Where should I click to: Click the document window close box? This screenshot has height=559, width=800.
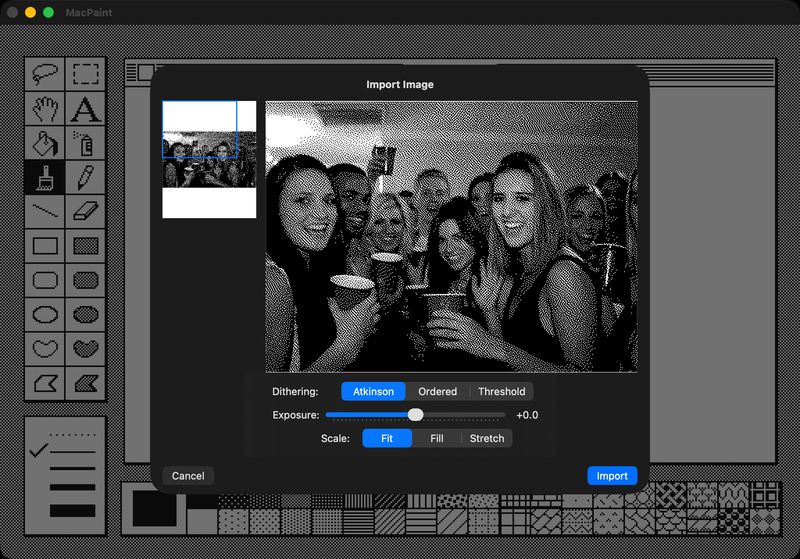pos(145,72)
